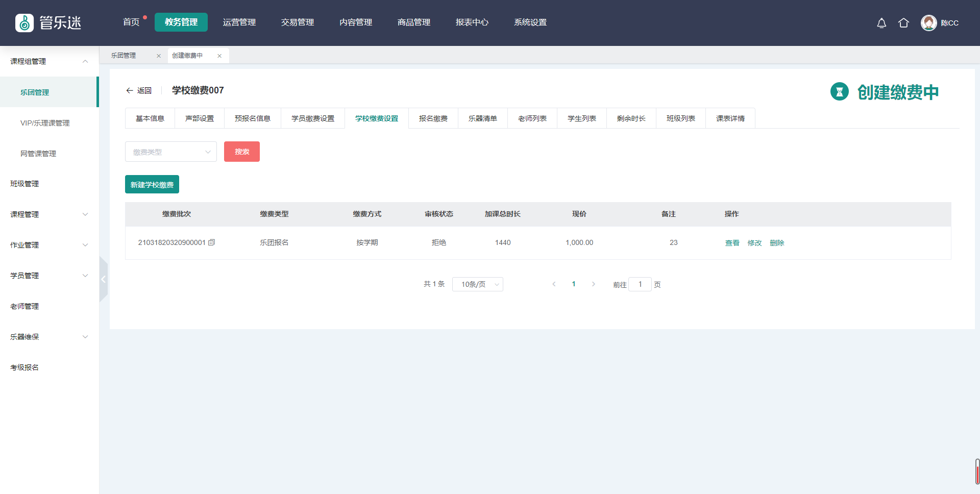Click the home icon in header

[903, 23]
